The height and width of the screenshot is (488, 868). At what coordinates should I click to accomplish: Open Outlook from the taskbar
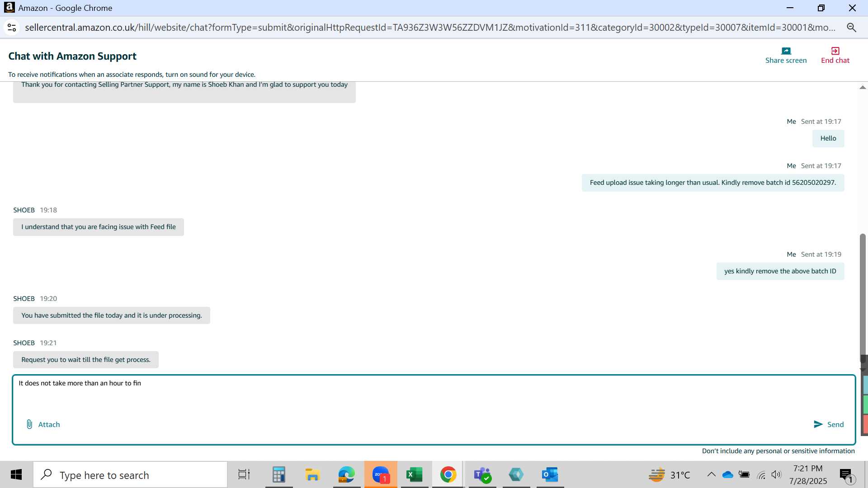tap(550, 474)
